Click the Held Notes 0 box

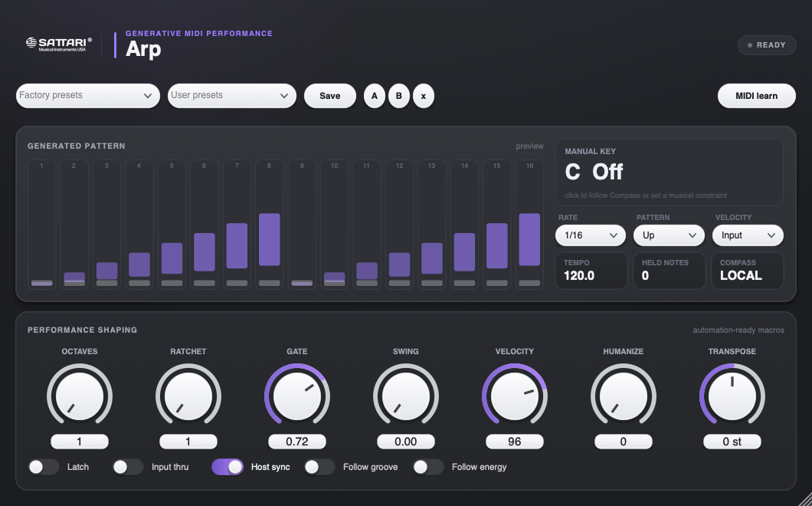669,271
